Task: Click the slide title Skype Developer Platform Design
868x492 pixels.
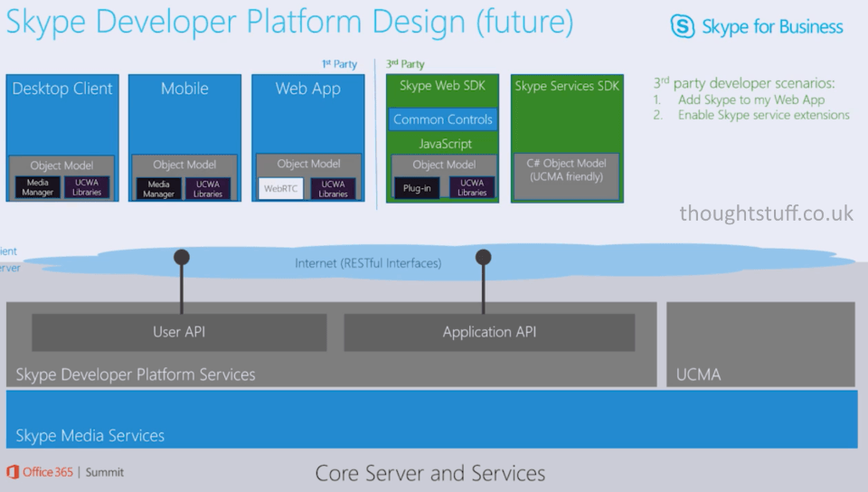Action: pyautogui.click(x=289, y=22)
